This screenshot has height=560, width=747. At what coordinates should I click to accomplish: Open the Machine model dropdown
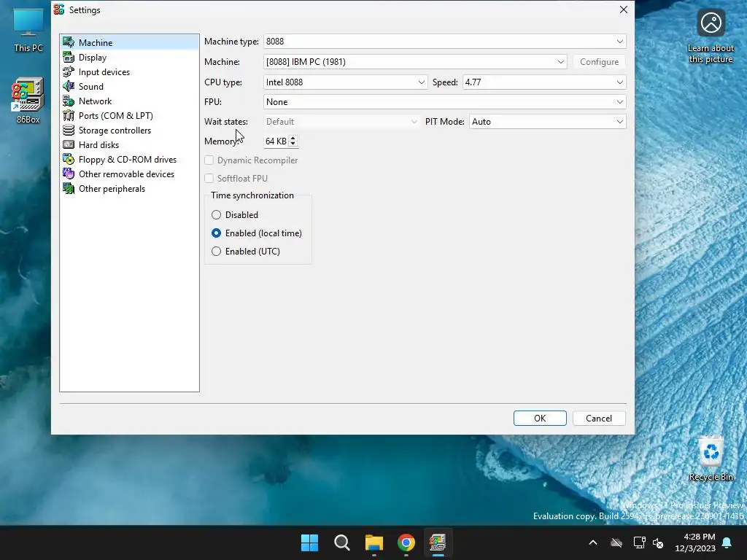coord(415,62)
